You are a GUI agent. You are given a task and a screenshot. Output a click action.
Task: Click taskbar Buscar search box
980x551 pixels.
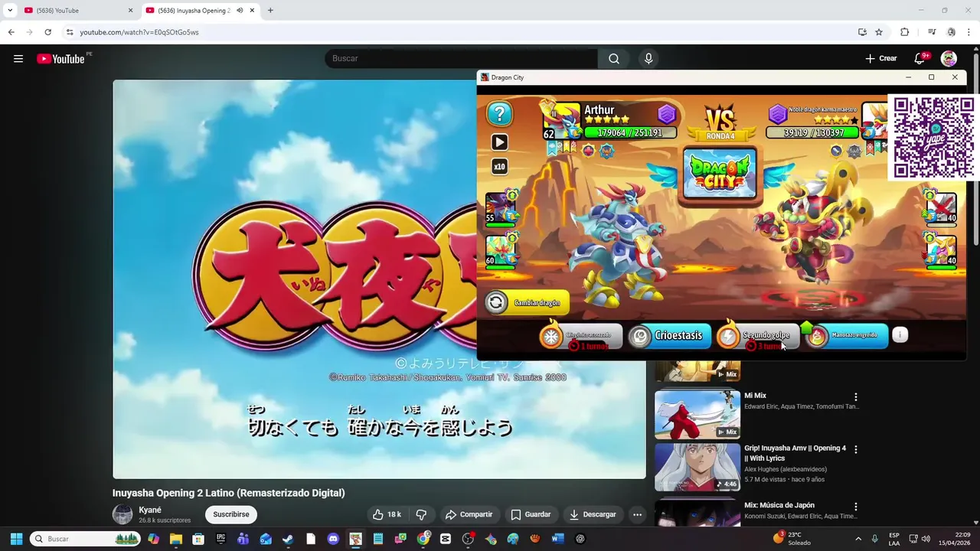pyautogui.click(x=86, y=539)
